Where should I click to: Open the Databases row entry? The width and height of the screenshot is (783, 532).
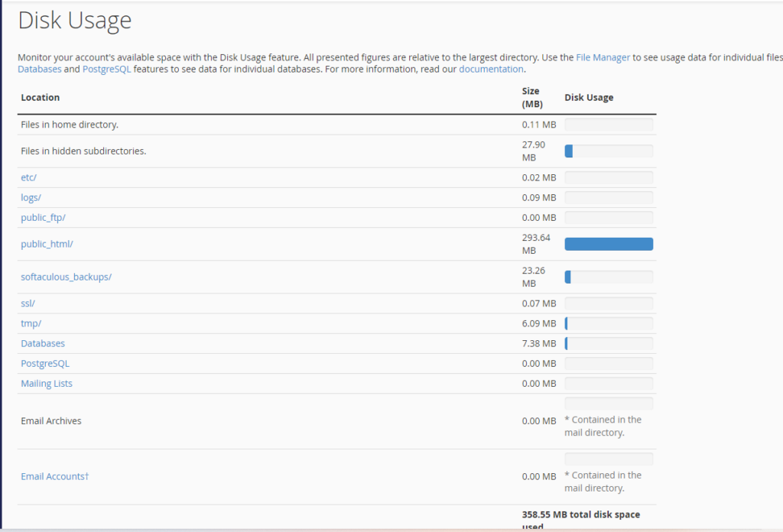pos(42,343)
